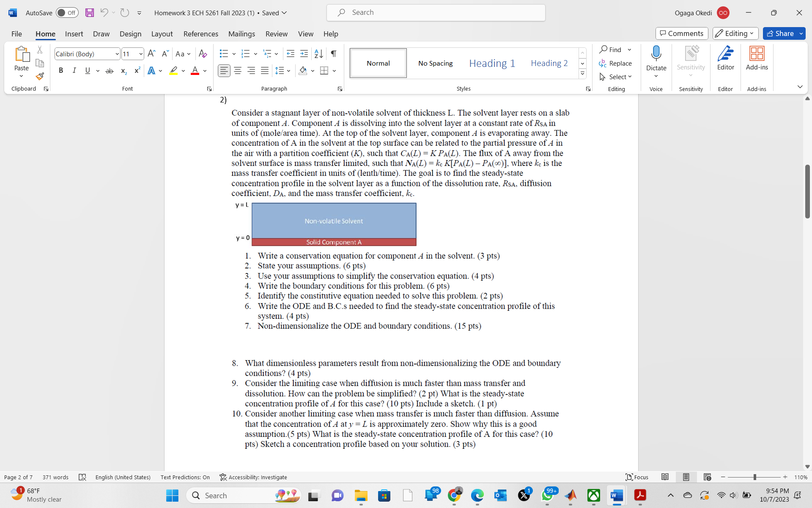Click the Comments button
Image resolution: width=812 pixels, height=508 pixels.
coord(681,33)
